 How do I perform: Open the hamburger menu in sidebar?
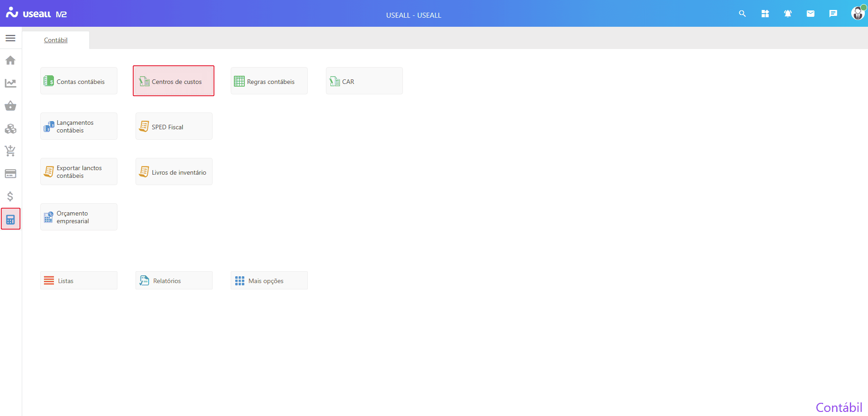click(x=10, y=38)
